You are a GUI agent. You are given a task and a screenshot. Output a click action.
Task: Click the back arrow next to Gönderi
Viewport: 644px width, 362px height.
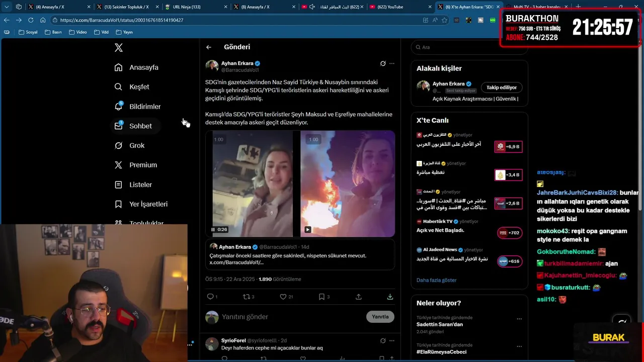(x=209, y=47)
